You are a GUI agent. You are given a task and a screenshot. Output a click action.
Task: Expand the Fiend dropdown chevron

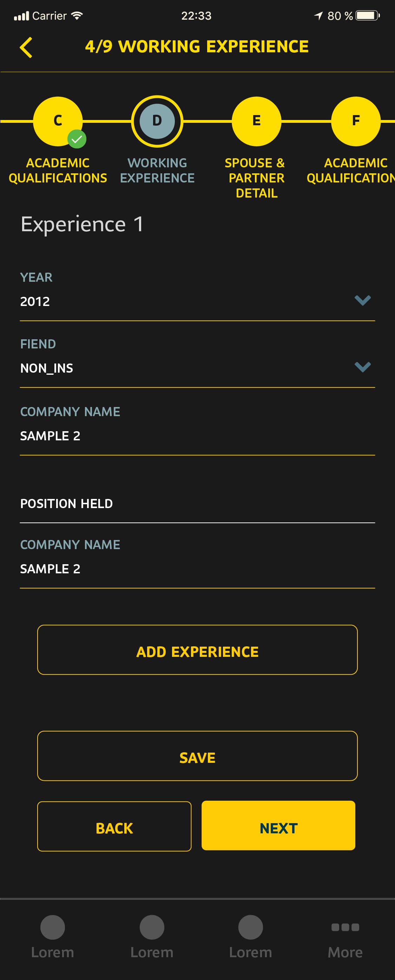362,367
